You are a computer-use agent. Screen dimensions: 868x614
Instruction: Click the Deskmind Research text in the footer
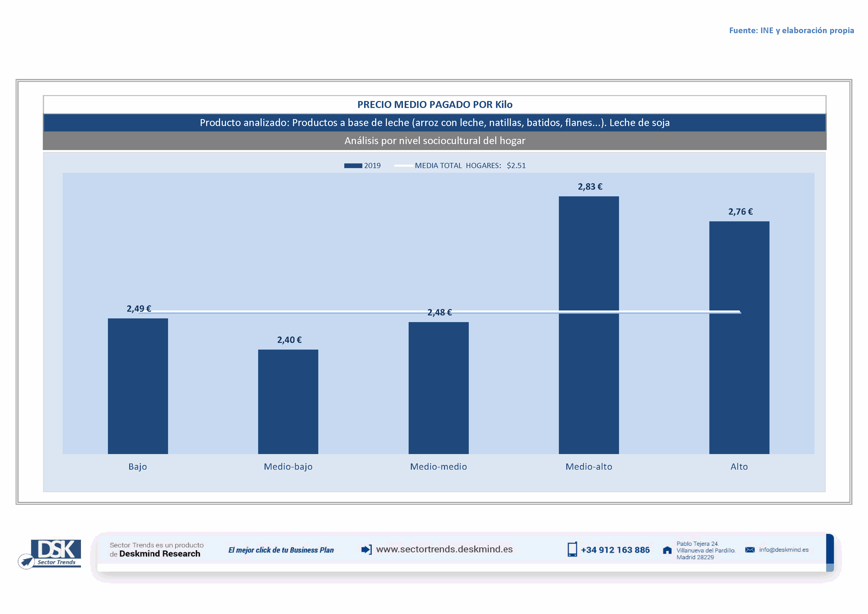coord(160,554)
